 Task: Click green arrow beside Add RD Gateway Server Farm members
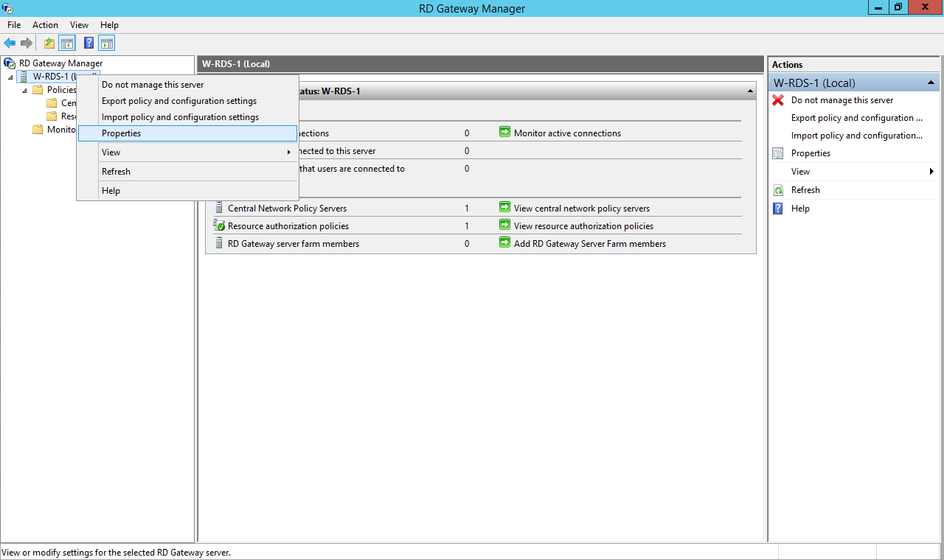coord(504,243)
